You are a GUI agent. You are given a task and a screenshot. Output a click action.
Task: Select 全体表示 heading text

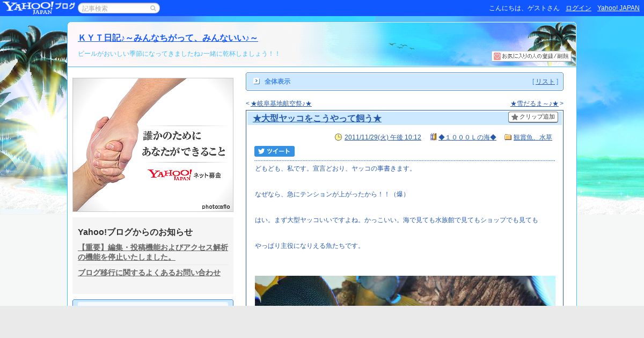277,82
